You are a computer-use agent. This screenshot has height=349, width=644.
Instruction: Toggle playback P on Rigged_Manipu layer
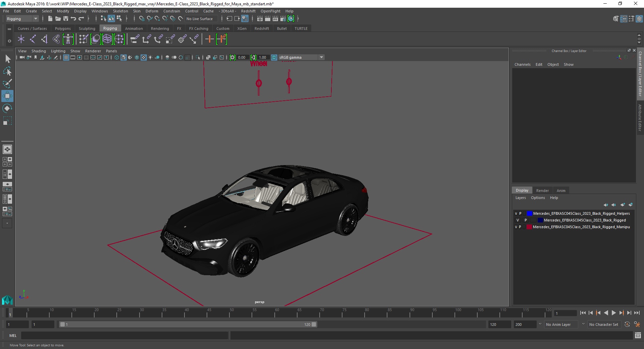[520, 227]
